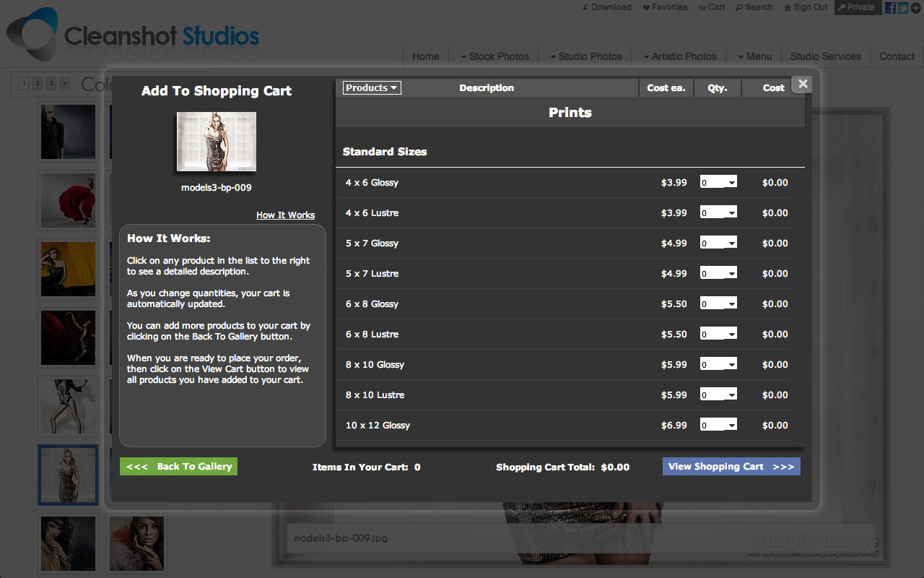Click 8 x 10 Glossy product name
Viewport: 924px width, 578px height.
click(x=375, y=365)
